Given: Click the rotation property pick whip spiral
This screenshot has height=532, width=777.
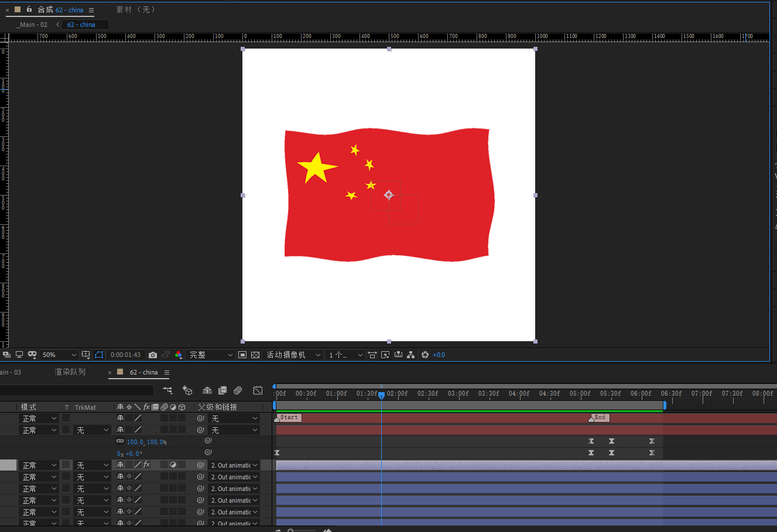Looking at the screenshot, I should coord(208,452).
